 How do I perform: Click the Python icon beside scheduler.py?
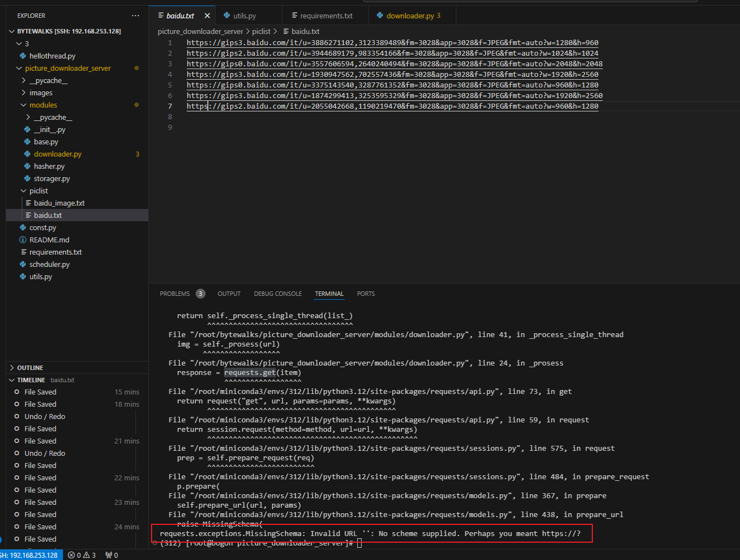point(23,264)
